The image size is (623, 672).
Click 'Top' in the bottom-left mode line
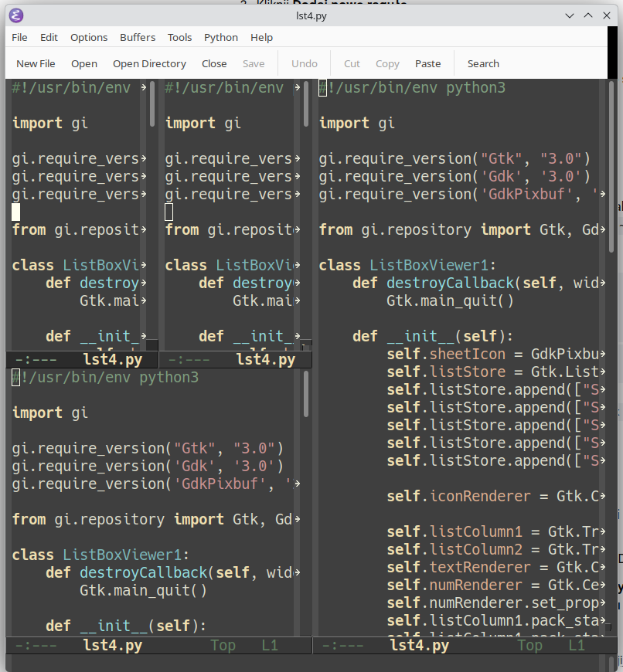pos(223,646)
